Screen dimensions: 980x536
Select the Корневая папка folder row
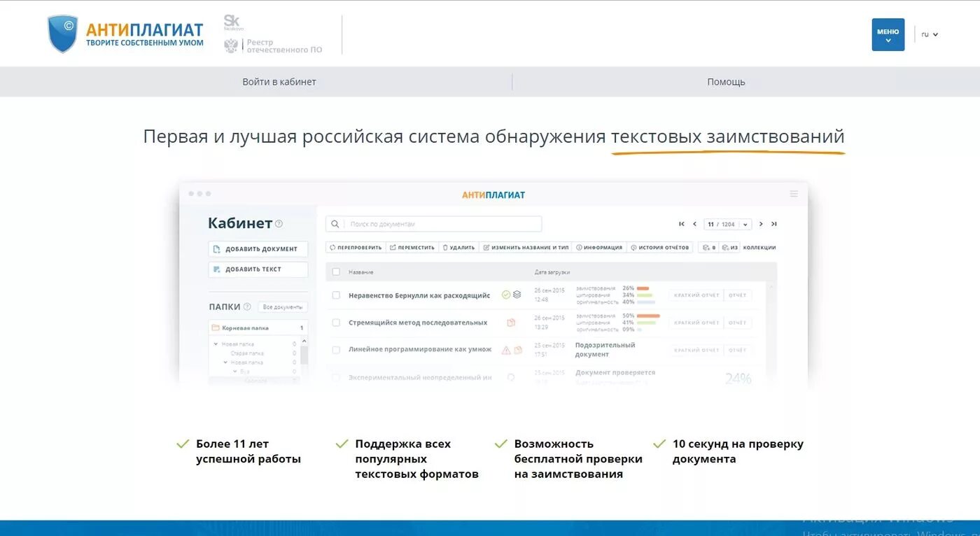[x=258, y=327]
